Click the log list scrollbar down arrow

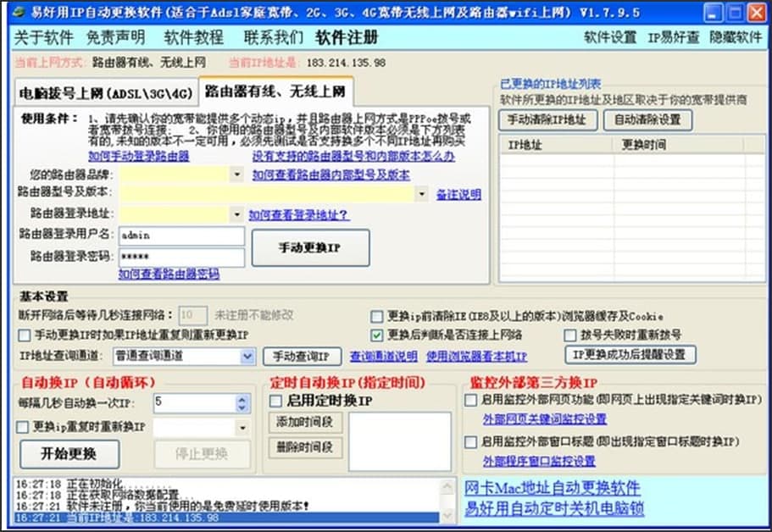447,515
